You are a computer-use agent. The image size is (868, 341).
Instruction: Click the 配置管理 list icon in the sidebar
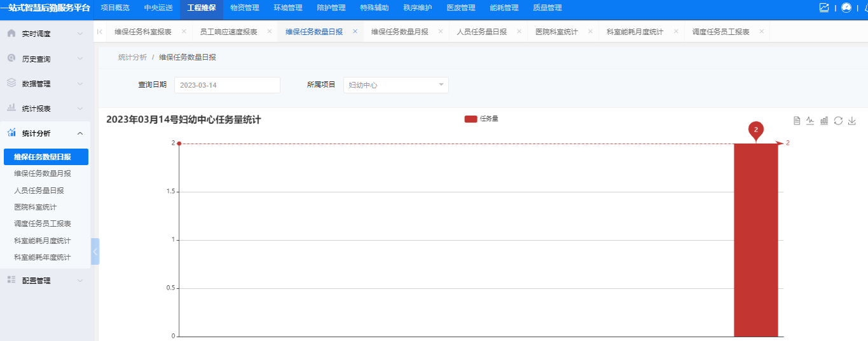click(x=11, y=280)
